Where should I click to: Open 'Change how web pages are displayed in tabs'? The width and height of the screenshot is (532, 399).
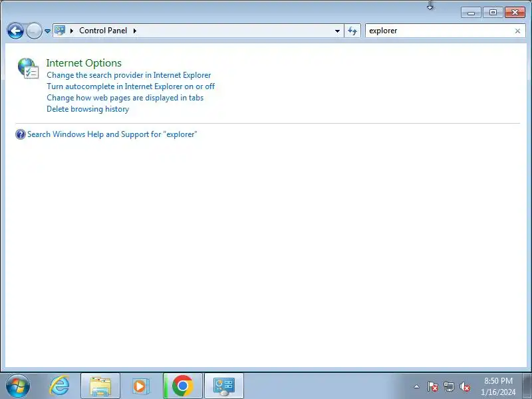pos(125,98)
